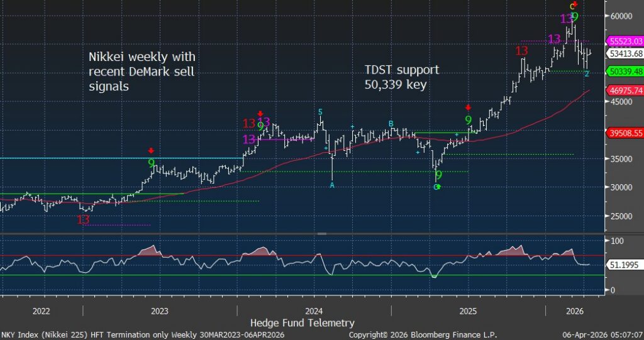
Task: Click the white 53413.68 last price label
Action: (625, 54)
